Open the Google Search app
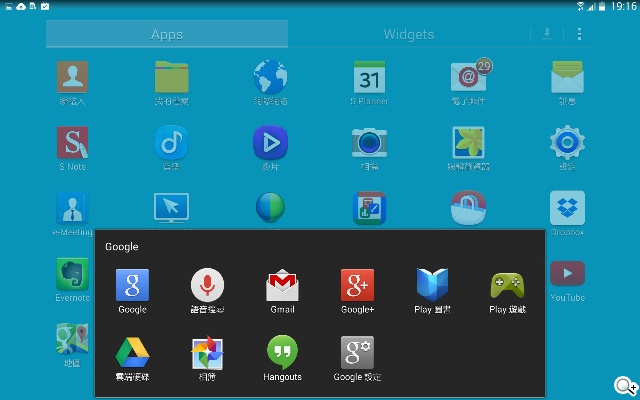640x400 pixels. (x=132, y=286)
